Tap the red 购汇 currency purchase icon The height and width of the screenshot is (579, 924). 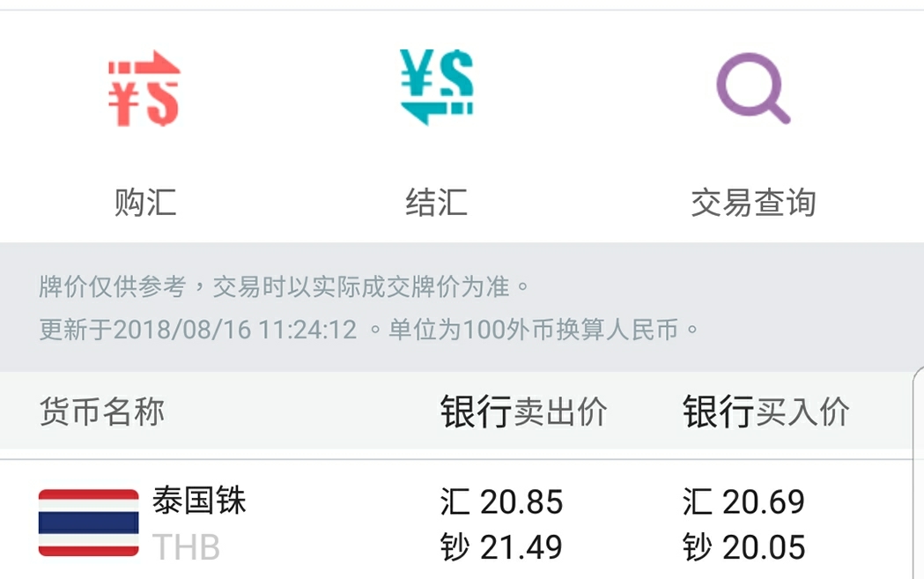(144, 89)
